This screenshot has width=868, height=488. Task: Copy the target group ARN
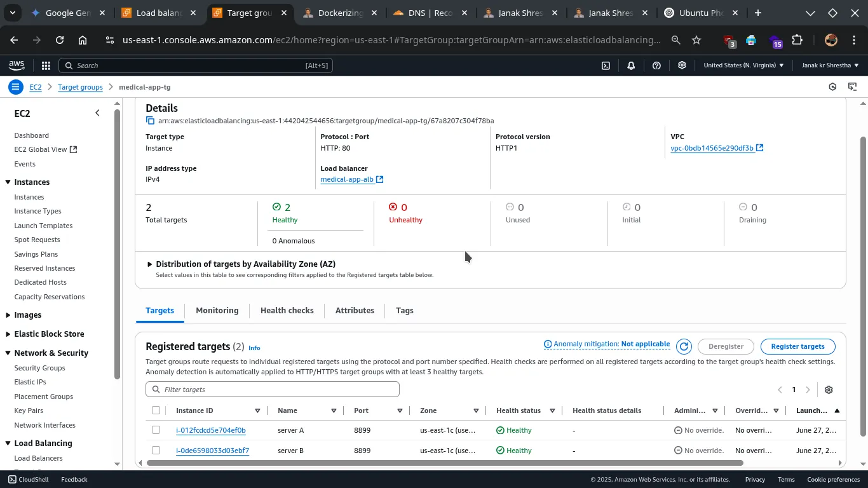[x=151, y=121]
